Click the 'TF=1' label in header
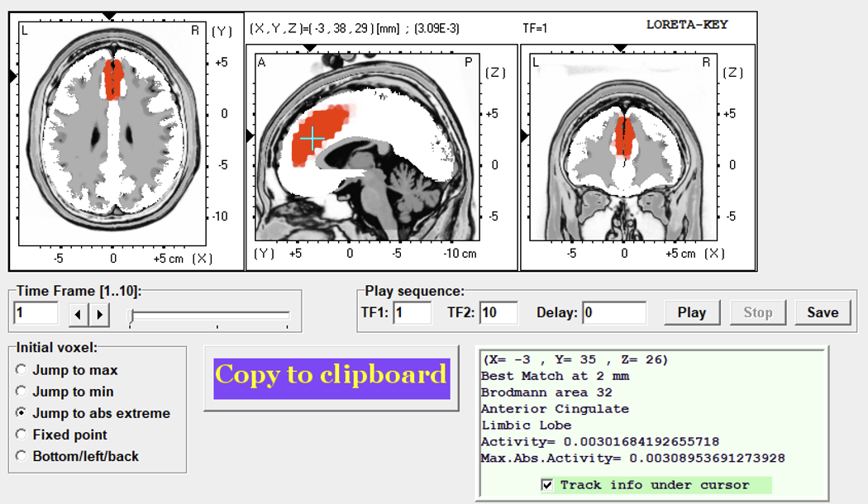This screenshot has width=868, height=504. click(535, 28)
